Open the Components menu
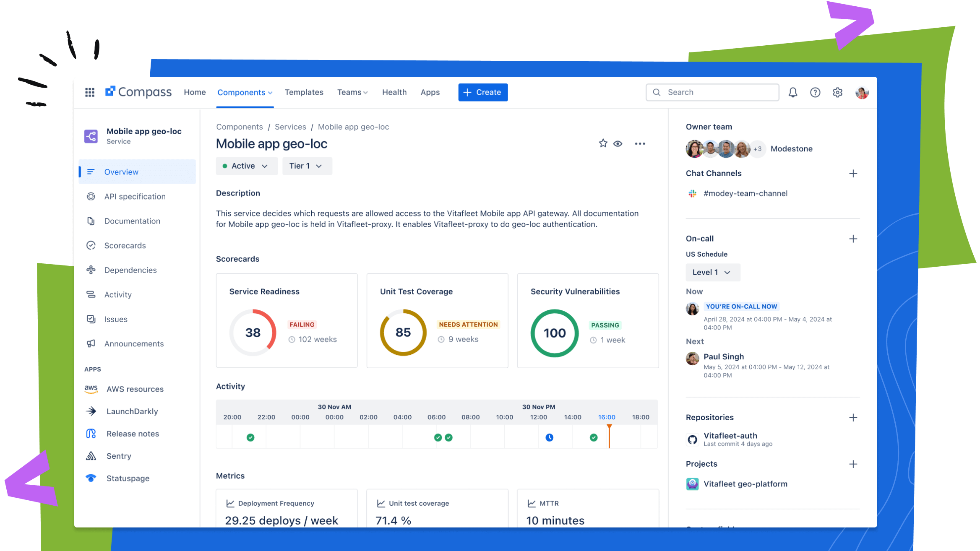The width and height of the screenshot is (980, 551). click(245, 92)
